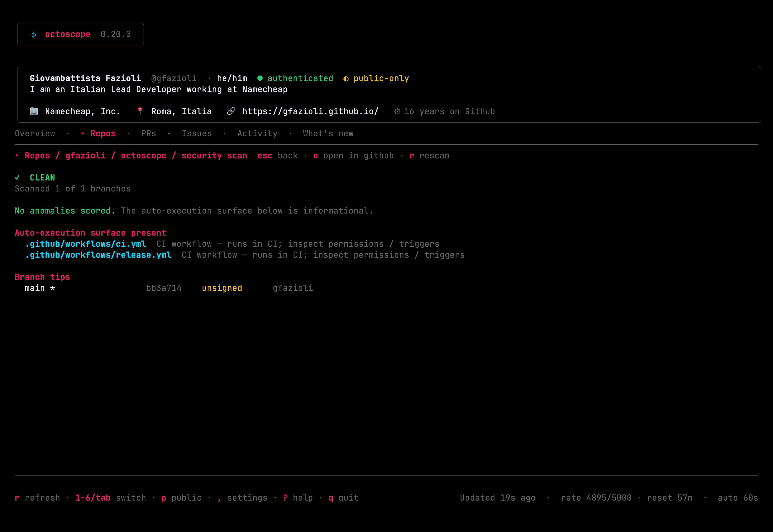The image size is (773, 532).
Task: Click version number 0.20.0
Action: pos(116,34)
